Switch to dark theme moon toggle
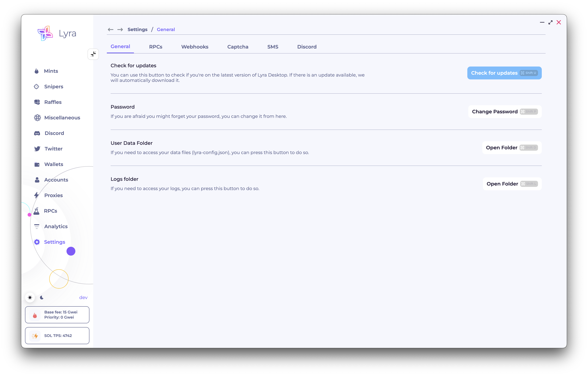 click(42, 297)
